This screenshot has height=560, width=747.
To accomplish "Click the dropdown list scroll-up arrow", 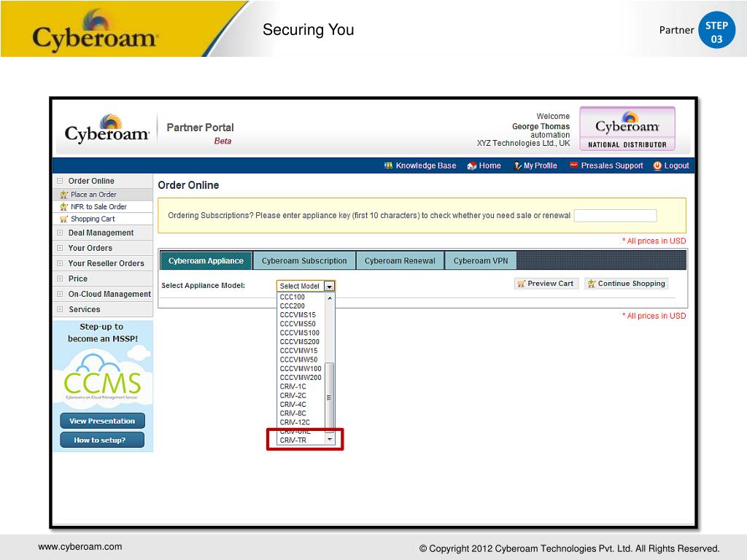I will [x=330, y=297].
